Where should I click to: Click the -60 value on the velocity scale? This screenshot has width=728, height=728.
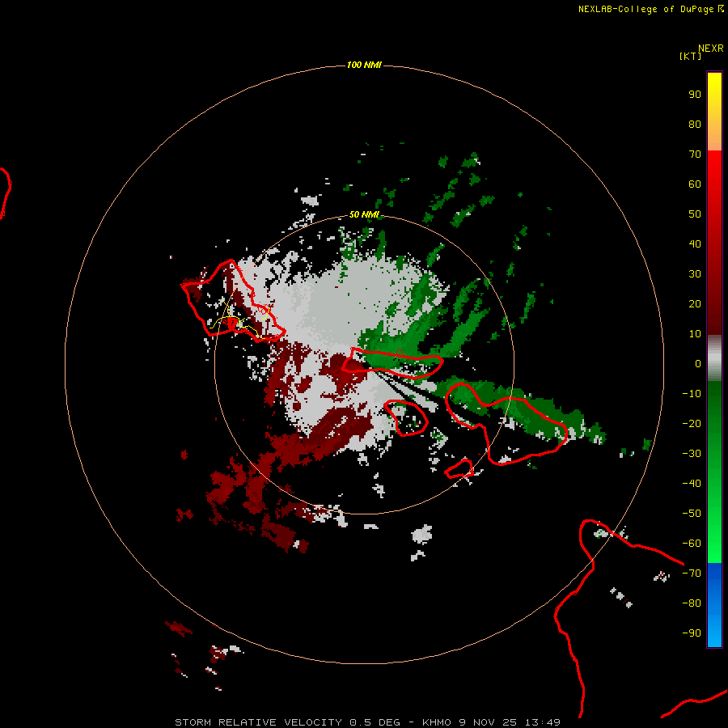[x=692, y=544]
